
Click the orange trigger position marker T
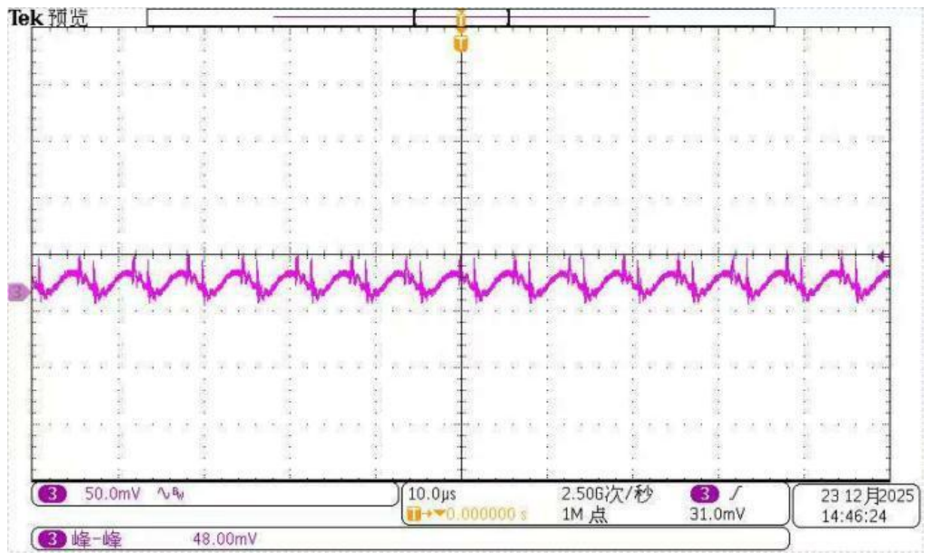tap(461, 44)
